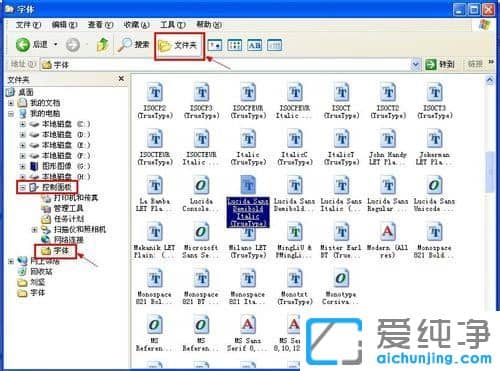The image size is (500, 371).
Task: Collapse the Control Panel tree node
Action: point(22,188)
